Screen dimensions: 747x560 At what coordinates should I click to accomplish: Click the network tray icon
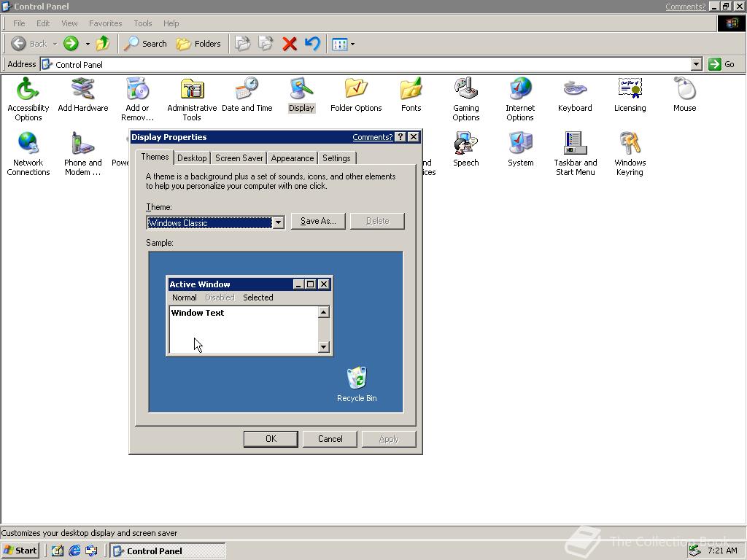tap(694, 551)
